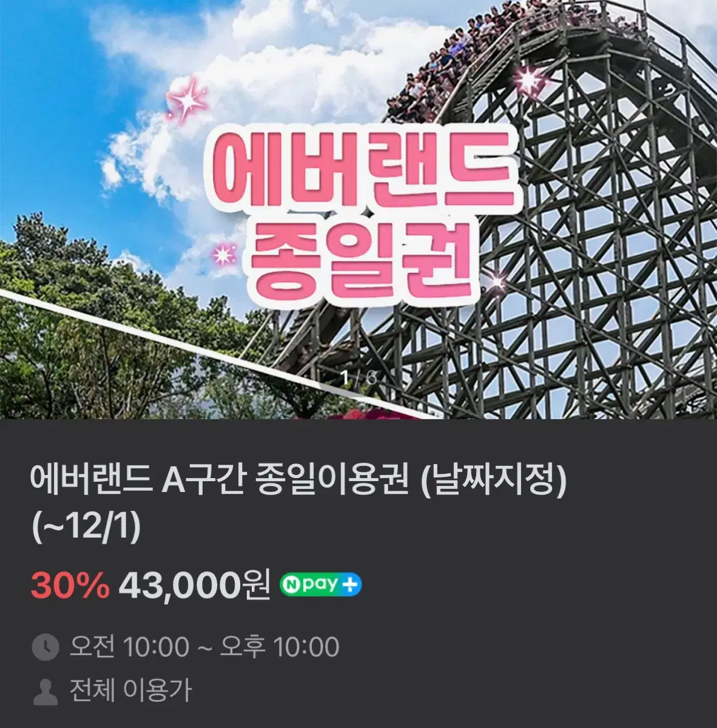
Task: Click the clock icon beside operating hours
Action: (45, 647)
